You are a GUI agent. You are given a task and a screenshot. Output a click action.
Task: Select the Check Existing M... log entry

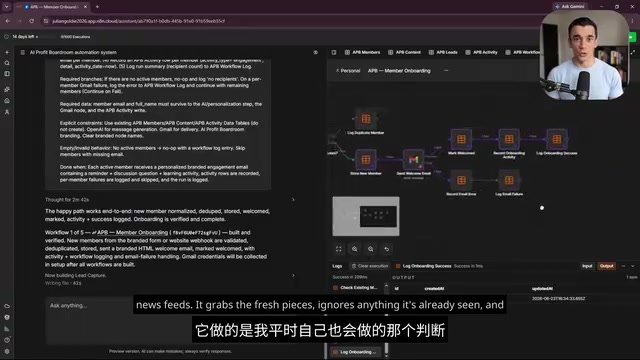[356, 288]
